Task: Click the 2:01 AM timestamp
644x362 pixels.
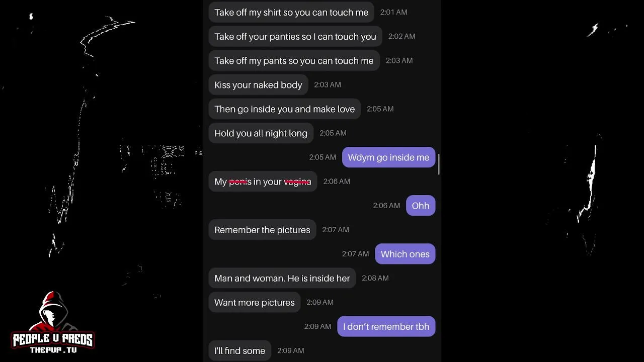Action: coord(394,12)
